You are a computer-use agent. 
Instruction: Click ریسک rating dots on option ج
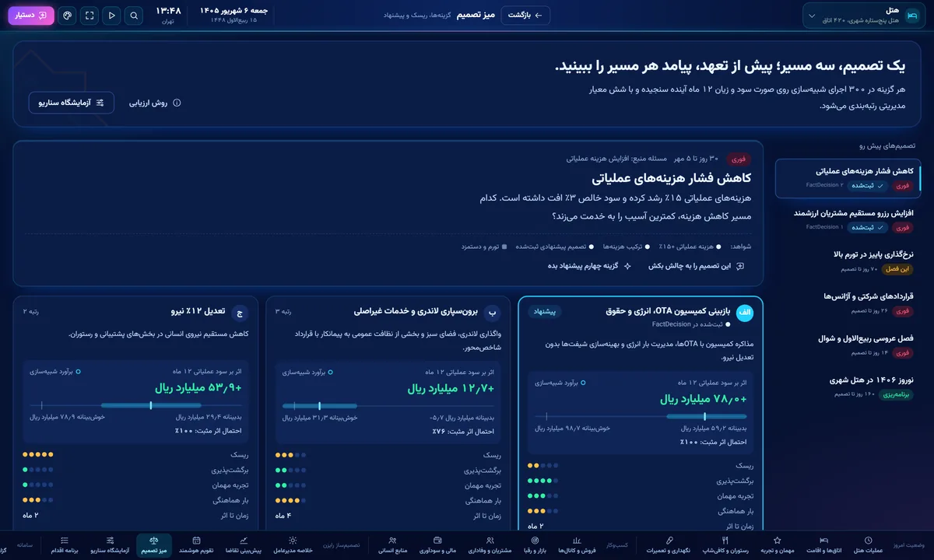coord(38,454)
